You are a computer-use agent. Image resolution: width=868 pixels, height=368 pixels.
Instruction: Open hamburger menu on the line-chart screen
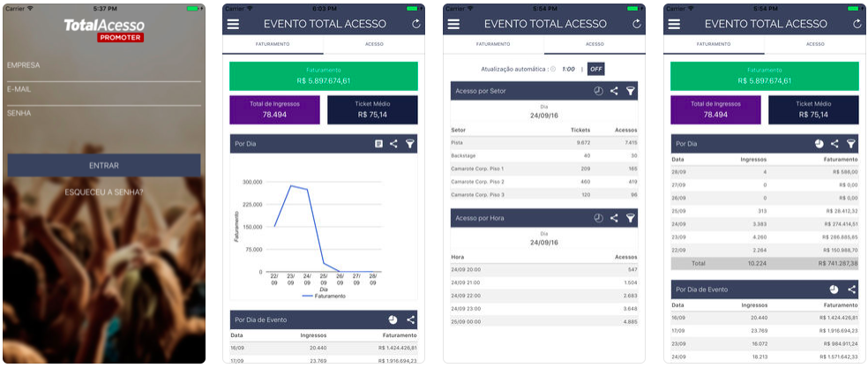(x=233, y=24)
